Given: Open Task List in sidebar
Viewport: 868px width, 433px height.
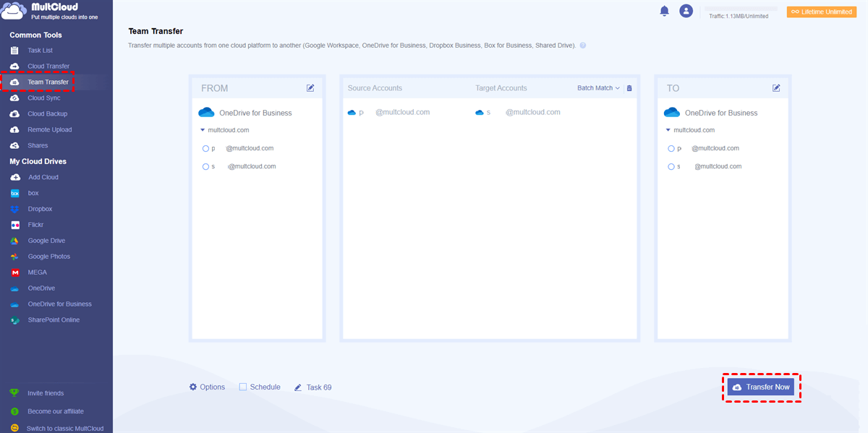Looking at the screenshot, I should (x=40, y=51).
